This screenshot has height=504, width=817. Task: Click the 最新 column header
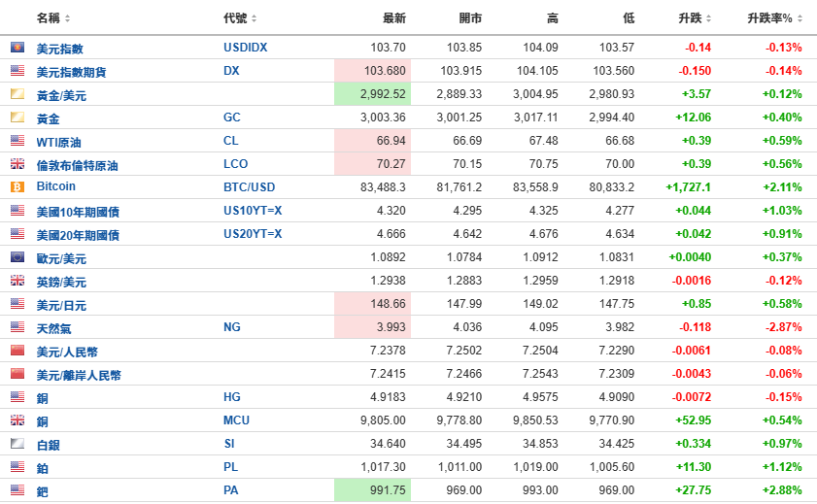click(393, 18)
